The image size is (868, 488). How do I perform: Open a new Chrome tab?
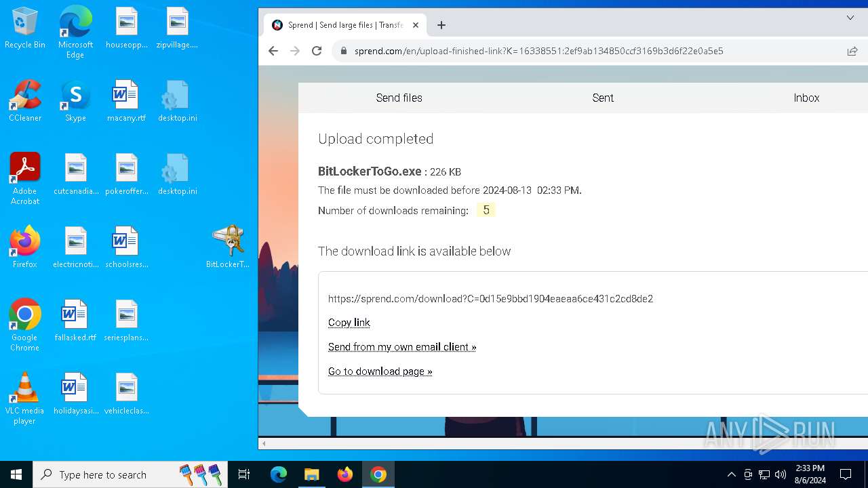[x=441, y=25]
